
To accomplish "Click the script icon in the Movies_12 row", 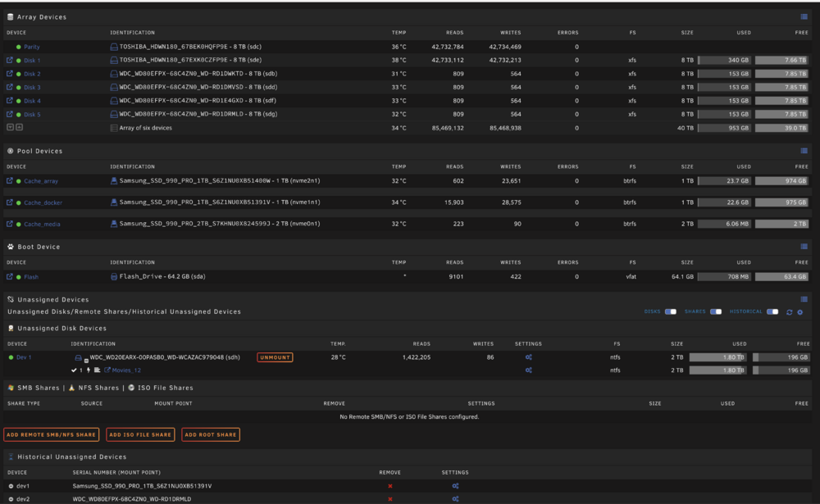I will click(x=98, y=370).
